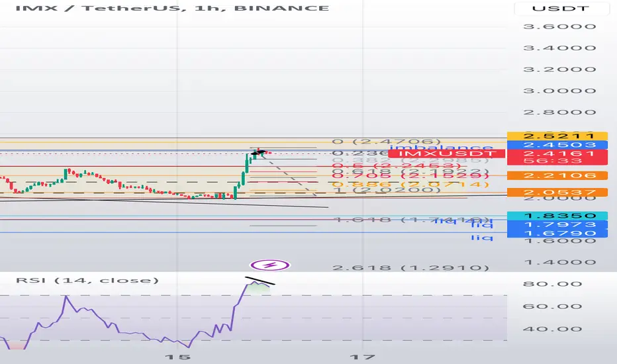Click the date label 15 on time axis
Viewport: 617px width, 364px height.
[178, 357]
